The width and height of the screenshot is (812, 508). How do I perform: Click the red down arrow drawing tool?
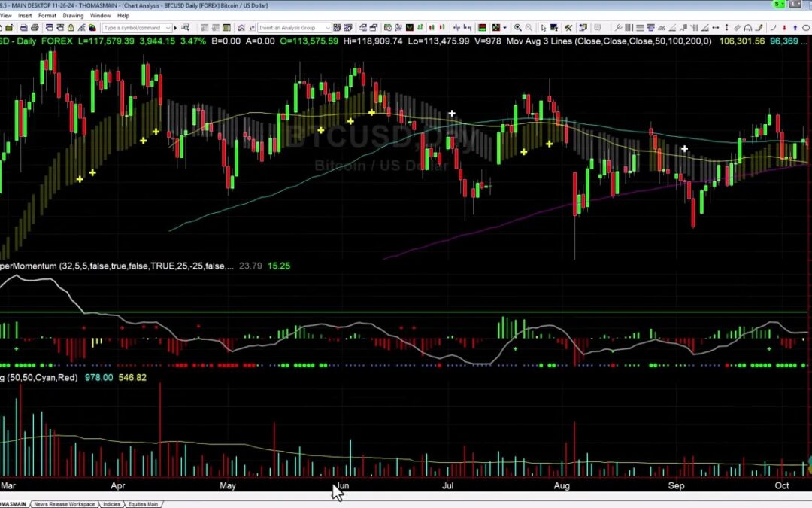(x=784, y=28)
